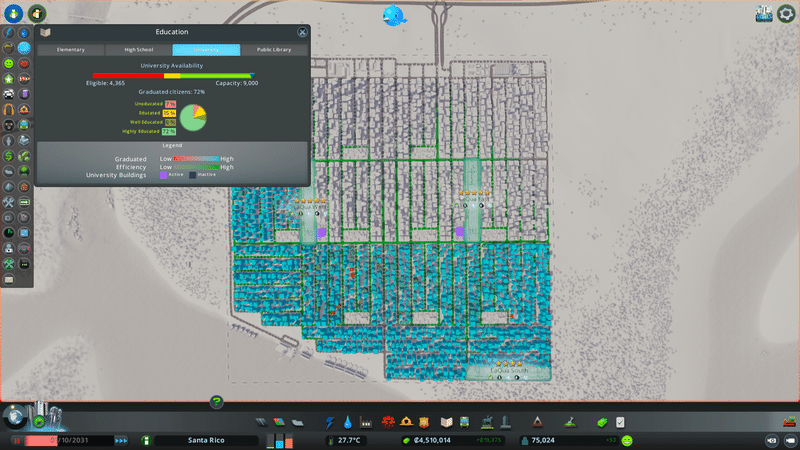Switch to the Public Library tab
800x450 pixels.
point(274,49)
